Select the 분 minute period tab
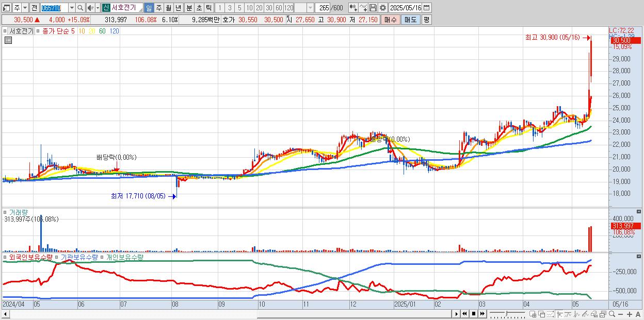The image size is (644, 320). coord(189,8)
